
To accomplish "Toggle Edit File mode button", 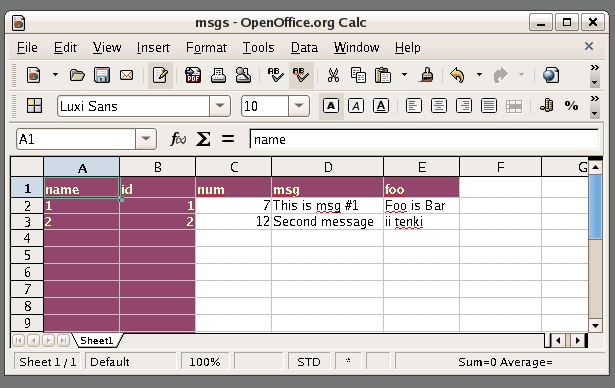I will pyautogui.click(x=160, y=75).
